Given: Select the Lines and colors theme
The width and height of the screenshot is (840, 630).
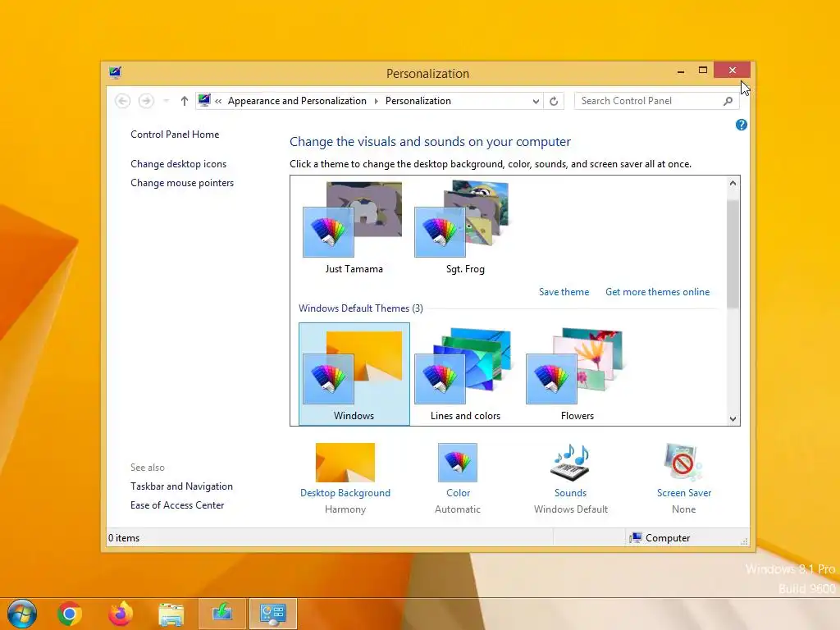Looking at the screenshot, I should click(465, 374).
